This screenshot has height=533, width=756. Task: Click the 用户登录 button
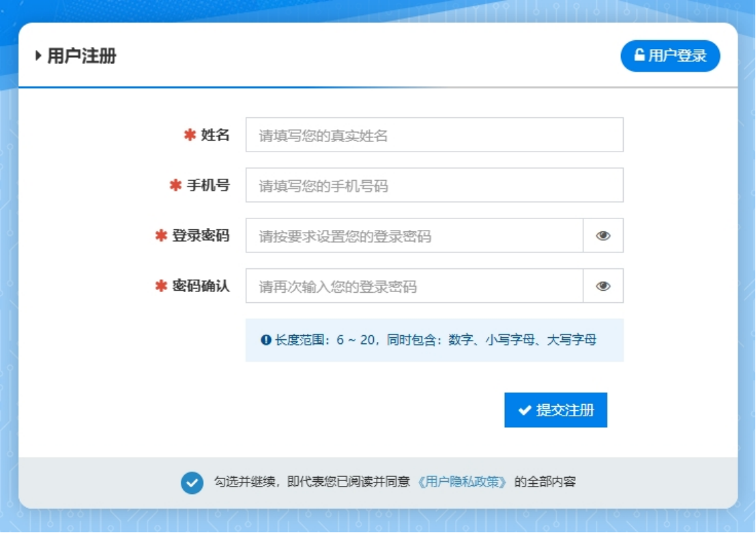pos(670,55)
